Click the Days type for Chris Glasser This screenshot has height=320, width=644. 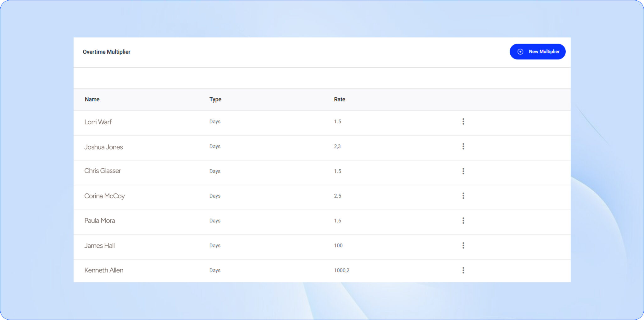215,171
